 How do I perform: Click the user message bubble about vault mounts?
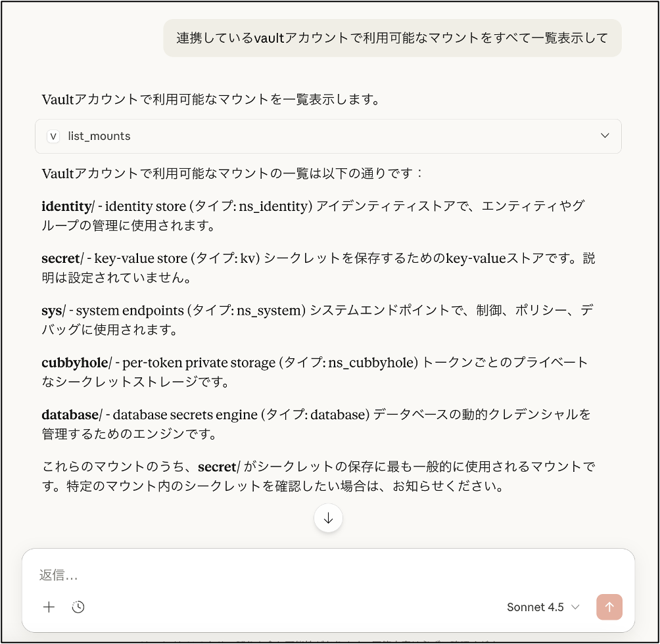(x=392, y=38)
